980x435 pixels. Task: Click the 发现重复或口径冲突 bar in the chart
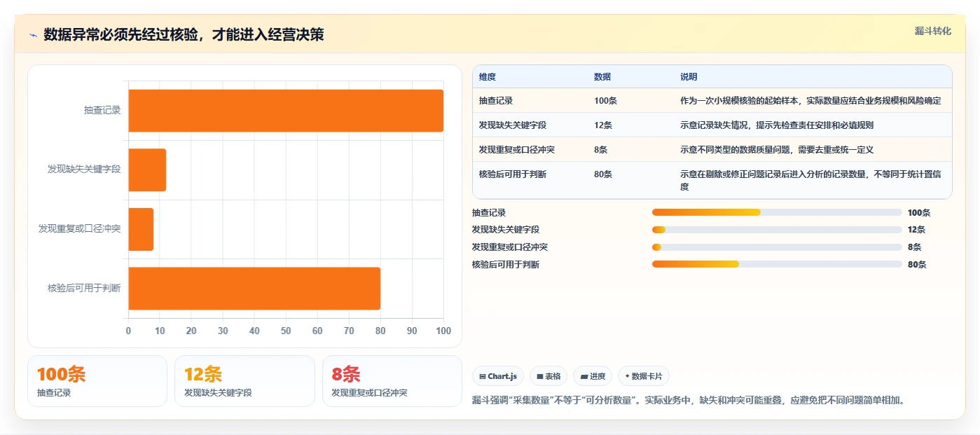[141, 229]
